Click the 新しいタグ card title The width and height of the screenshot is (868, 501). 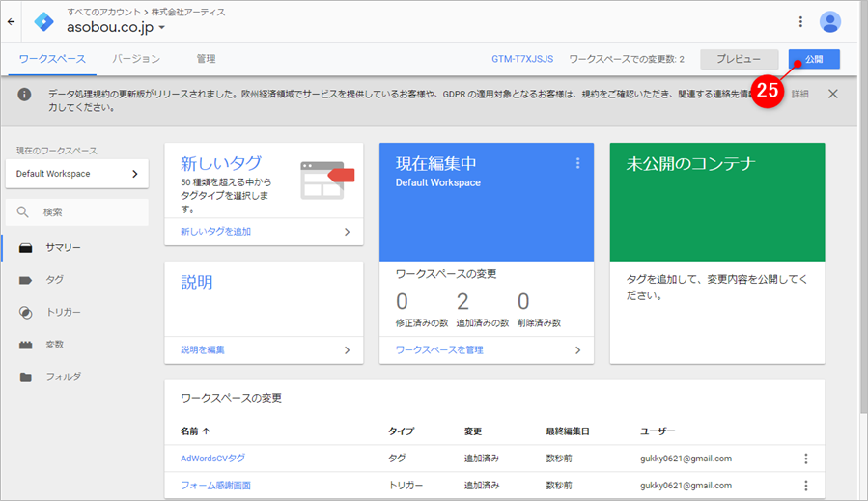point(221,163)
